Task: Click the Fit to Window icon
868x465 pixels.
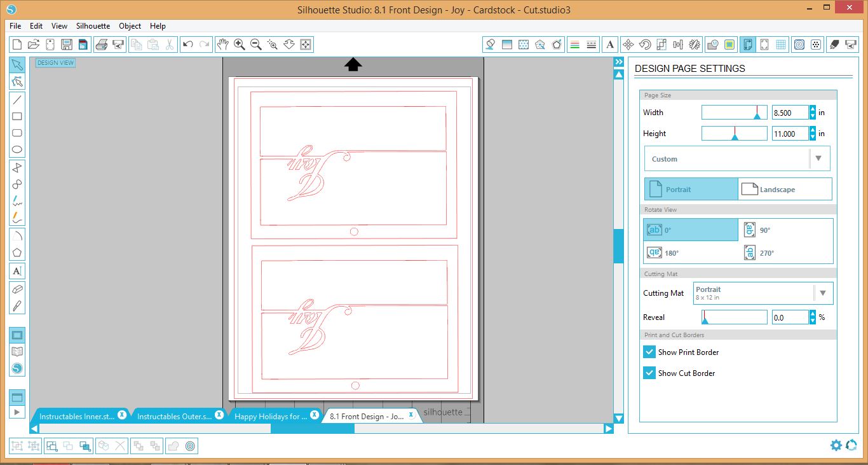Action: coord(306,45)
